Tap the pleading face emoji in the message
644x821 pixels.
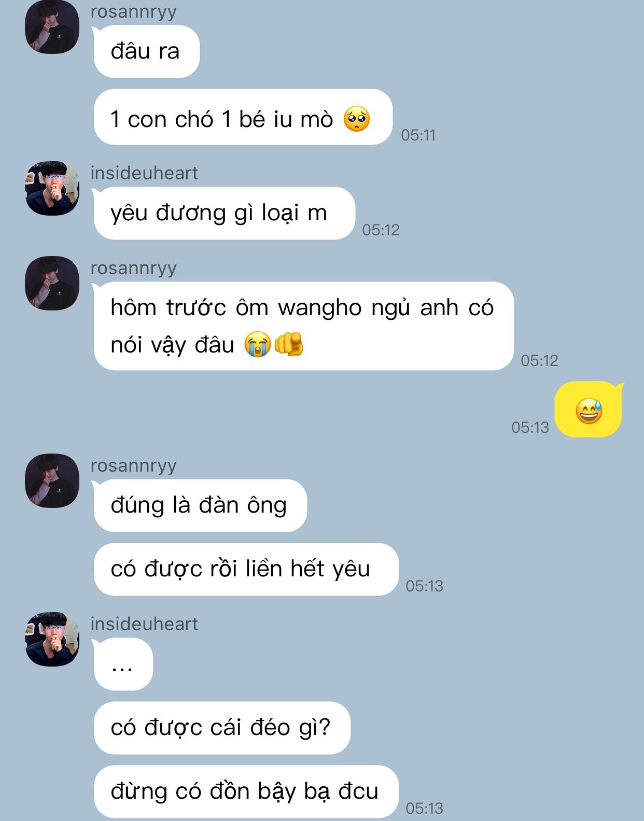[357, 119]
